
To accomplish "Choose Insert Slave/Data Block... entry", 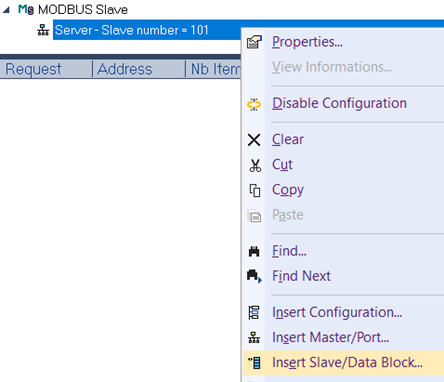I will 347,363.
